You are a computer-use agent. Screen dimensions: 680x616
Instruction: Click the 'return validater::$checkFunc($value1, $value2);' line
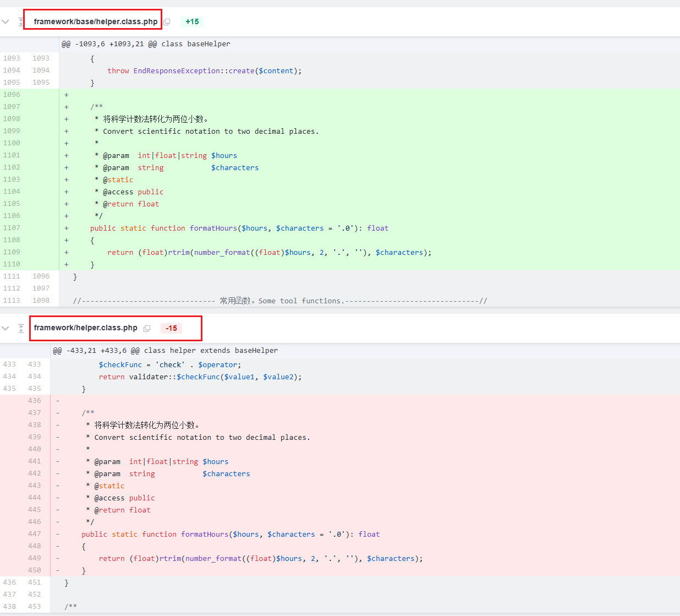point(200,377)
